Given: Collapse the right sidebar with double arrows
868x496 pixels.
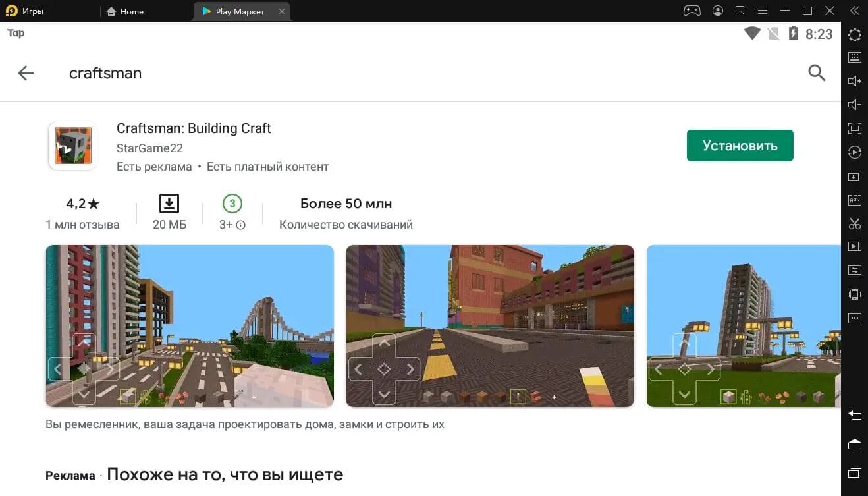Looking at the screenshot, I should pos(854,11).
